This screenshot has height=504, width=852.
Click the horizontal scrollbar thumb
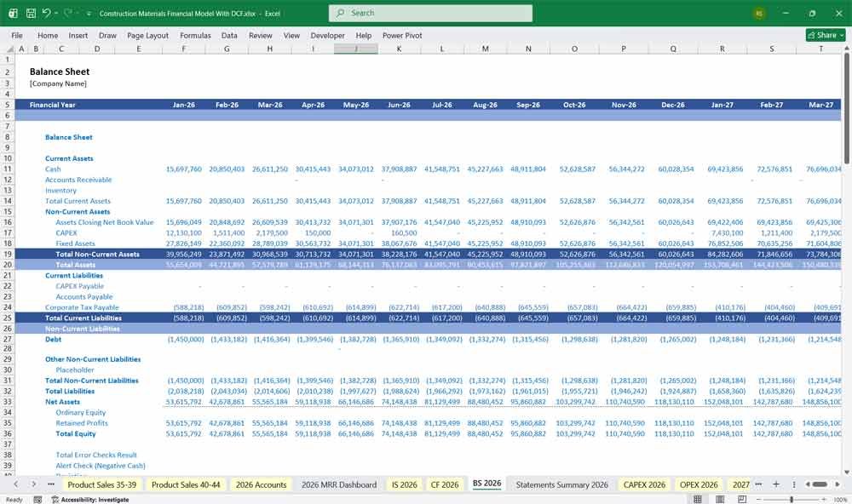tap(820, 484)
